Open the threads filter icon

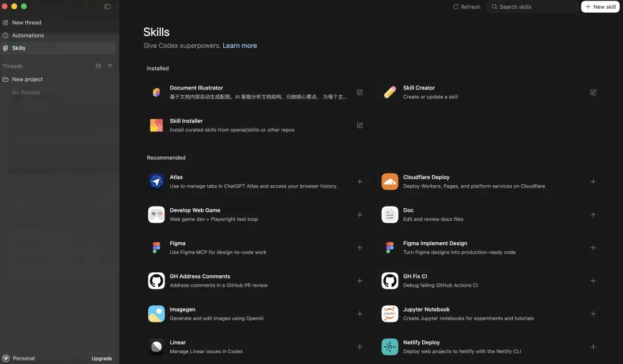click(x=110, y=66)
